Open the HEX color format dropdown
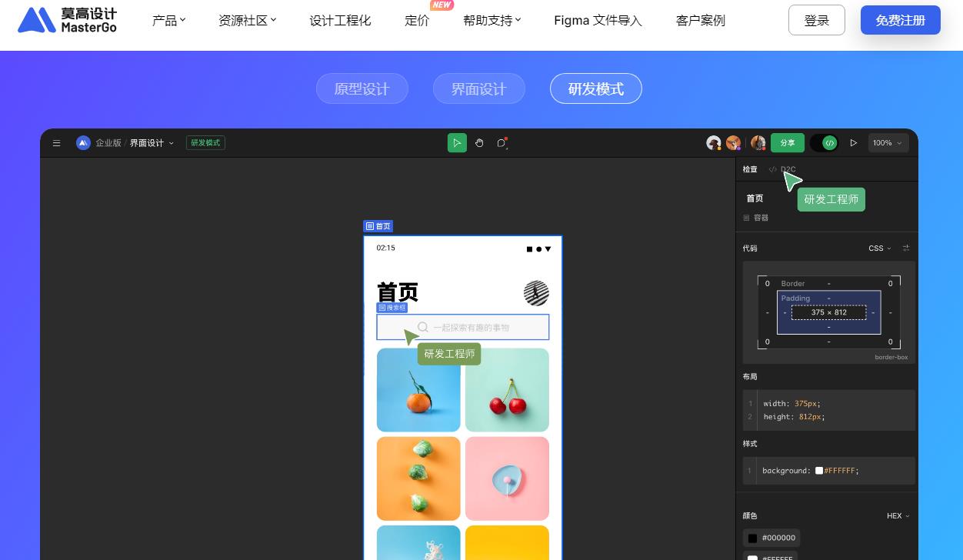 [898, 516]
